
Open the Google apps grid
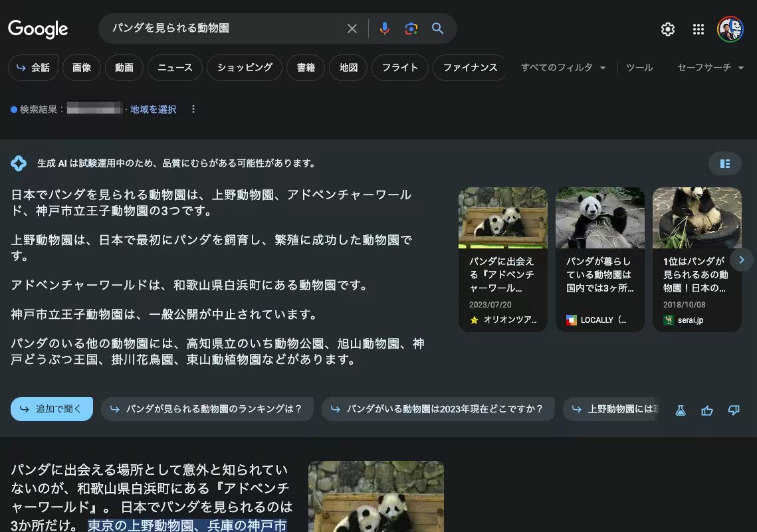tap(698, 29)
